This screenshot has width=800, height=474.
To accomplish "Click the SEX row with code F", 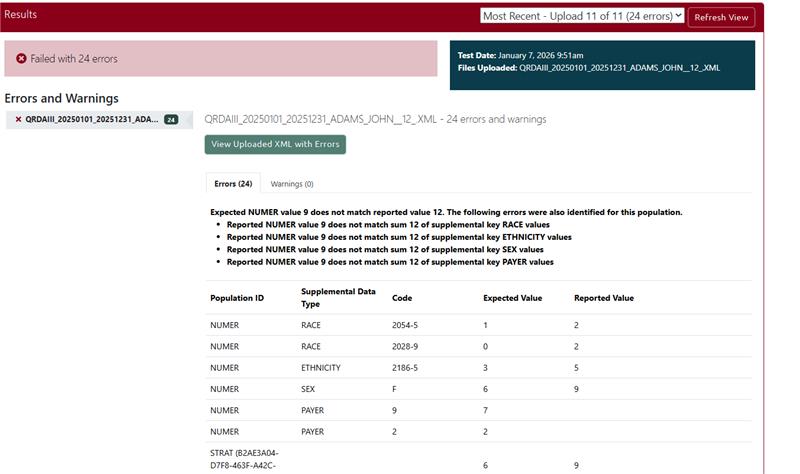I will [480, 388].
